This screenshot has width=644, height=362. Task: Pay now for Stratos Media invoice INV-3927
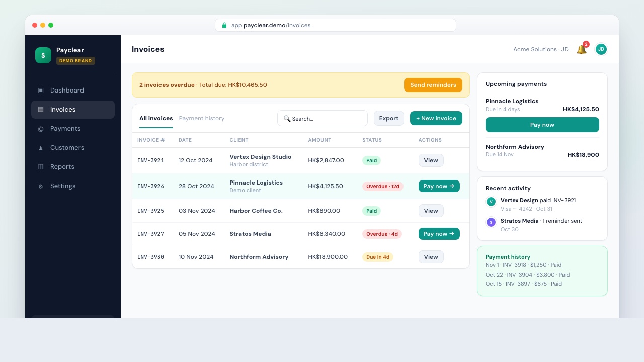point(439,234)
